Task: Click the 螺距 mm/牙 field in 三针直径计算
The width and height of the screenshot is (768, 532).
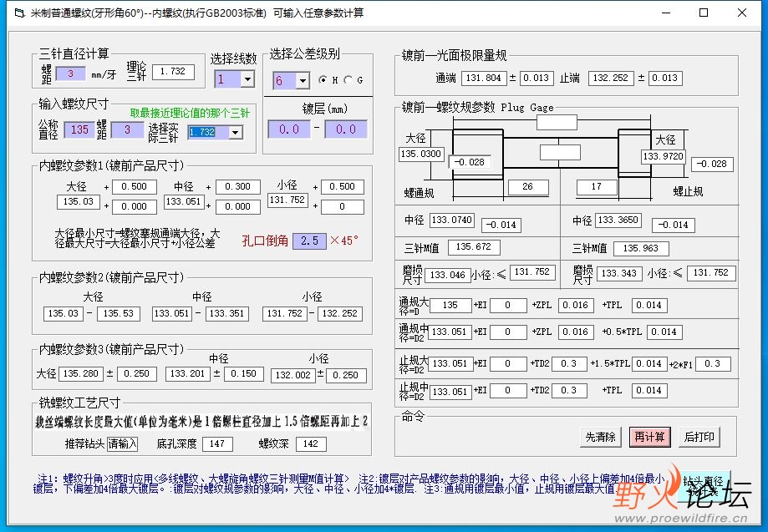Action: (x=70, y=73)
